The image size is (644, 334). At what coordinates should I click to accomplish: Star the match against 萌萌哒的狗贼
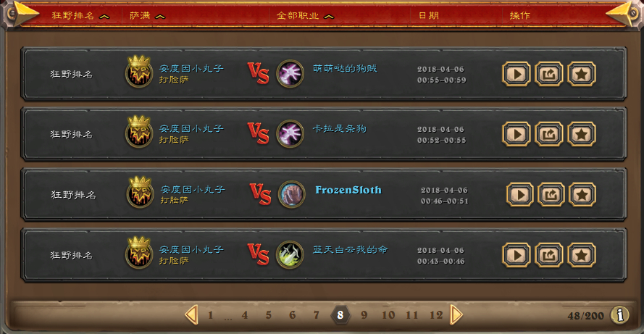click(x=581, y=75)
